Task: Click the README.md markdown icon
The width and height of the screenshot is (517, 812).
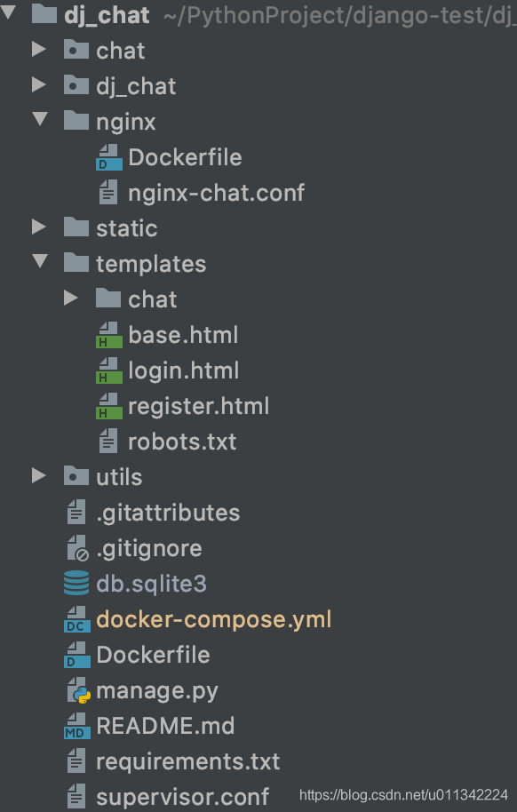Action: tap(77, 726)
